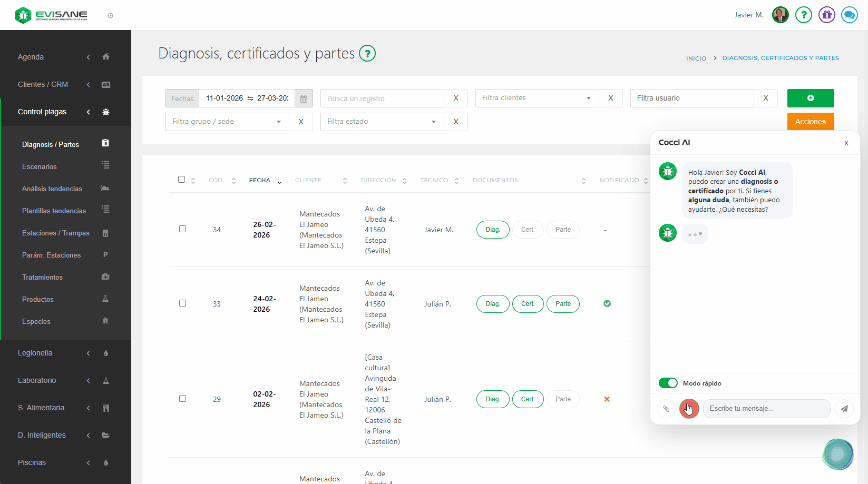Open the calendar icon in the date filter
868x484 pixels.
304,98
